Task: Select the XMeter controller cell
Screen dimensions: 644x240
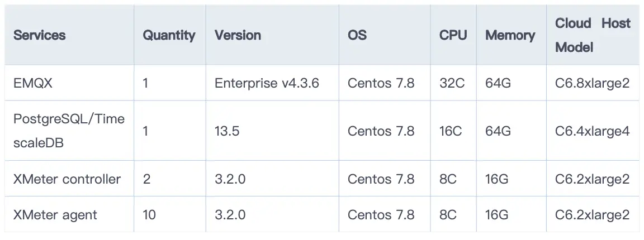Action: [x=67, y=179]
